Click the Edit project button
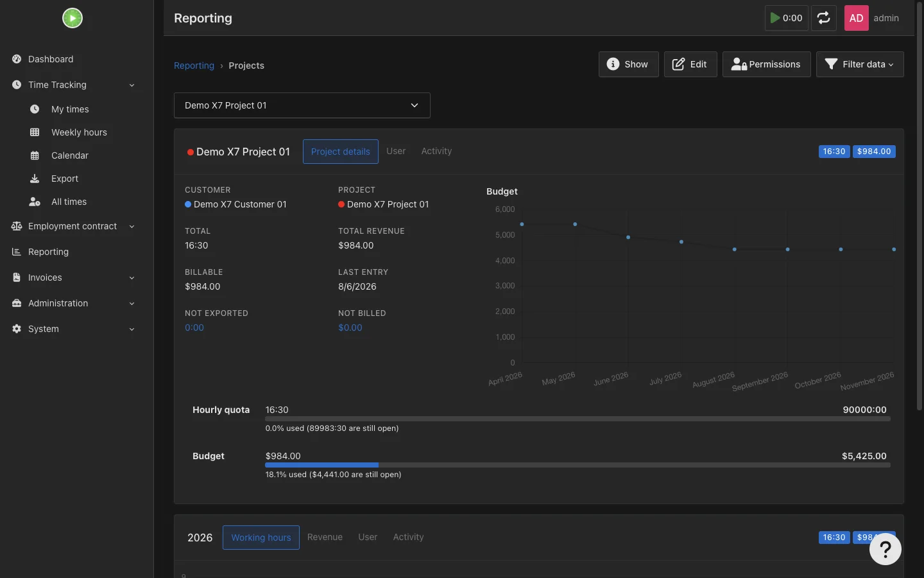Screen dimensions: 924x578 (690, 64)
